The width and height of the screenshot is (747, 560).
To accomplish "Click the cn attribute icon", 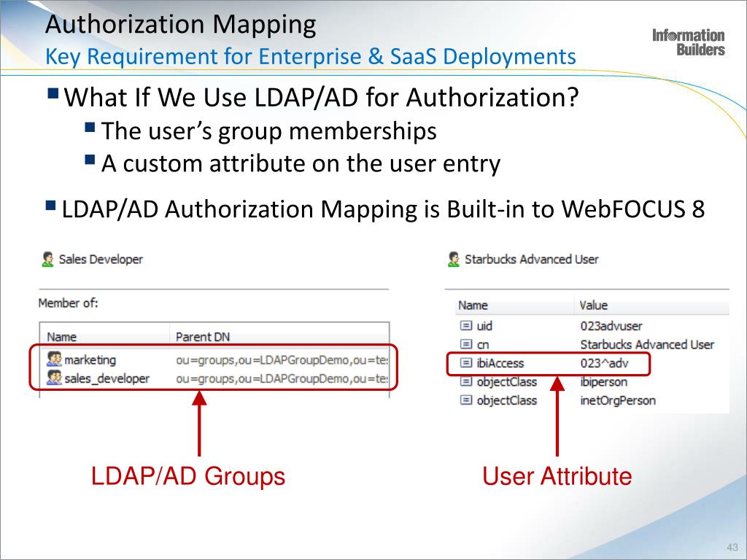I will (x=466, y=344).
